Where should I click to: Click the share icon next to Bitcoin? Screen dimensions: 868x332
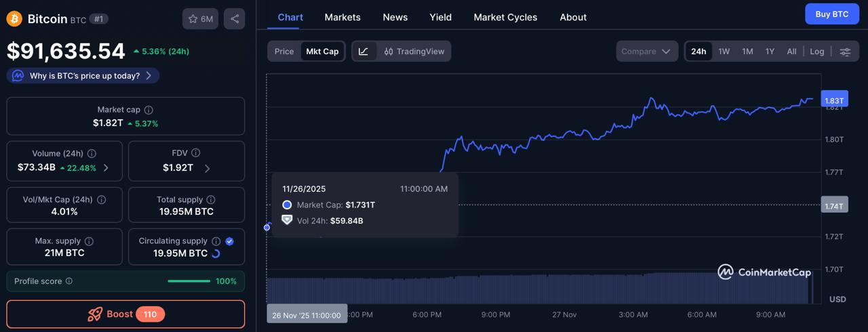tap(235, 19)
